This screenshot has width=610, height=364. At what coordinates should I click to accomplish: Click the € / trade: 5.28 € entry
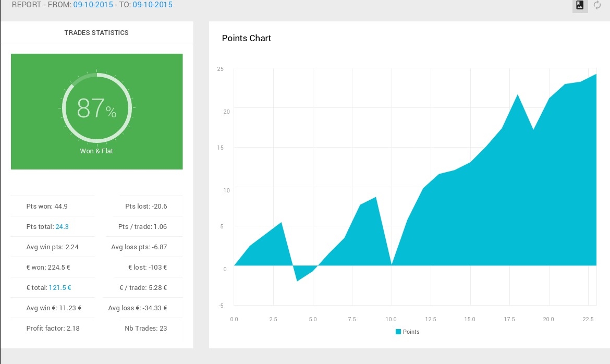point(143,288)
